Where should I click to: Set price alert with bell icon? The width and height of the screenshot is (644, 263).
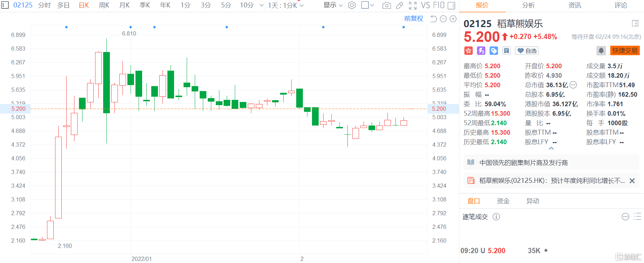coord(601,51)
